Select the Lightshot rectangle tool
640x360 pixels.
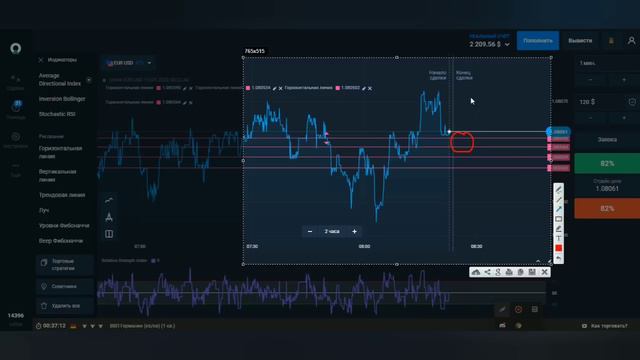(x=558, y=219)
